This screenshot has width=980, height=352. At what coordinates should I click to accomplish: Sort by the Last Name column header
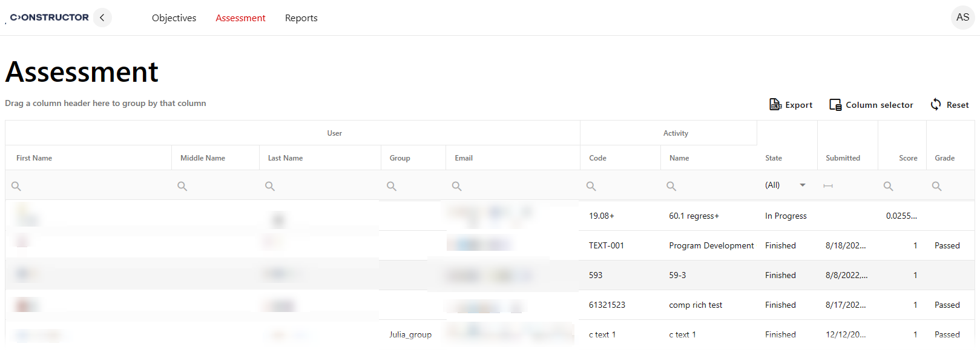coord(285,158)
